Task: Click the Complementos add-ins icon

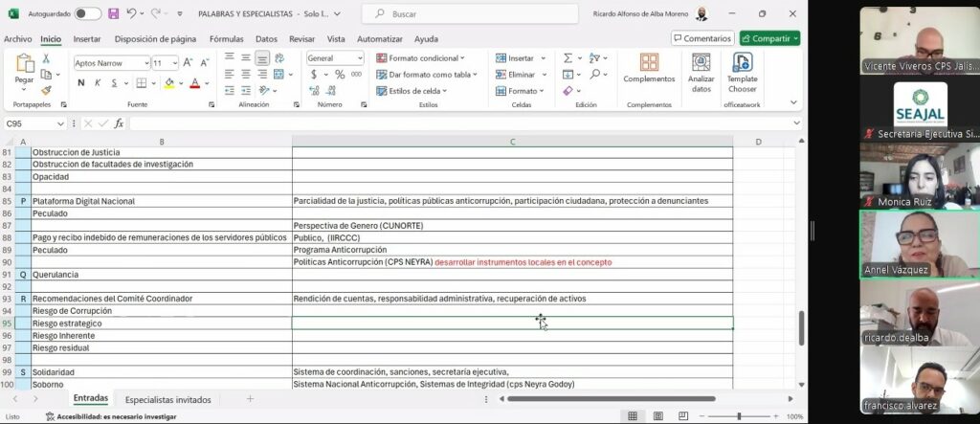Action: 649,67
